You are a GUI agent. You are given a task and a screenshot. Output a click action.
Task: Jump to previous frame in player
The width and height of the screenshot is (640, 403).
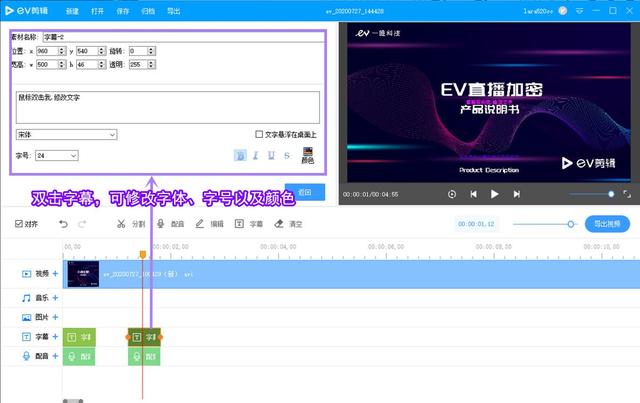pos(473,194)
